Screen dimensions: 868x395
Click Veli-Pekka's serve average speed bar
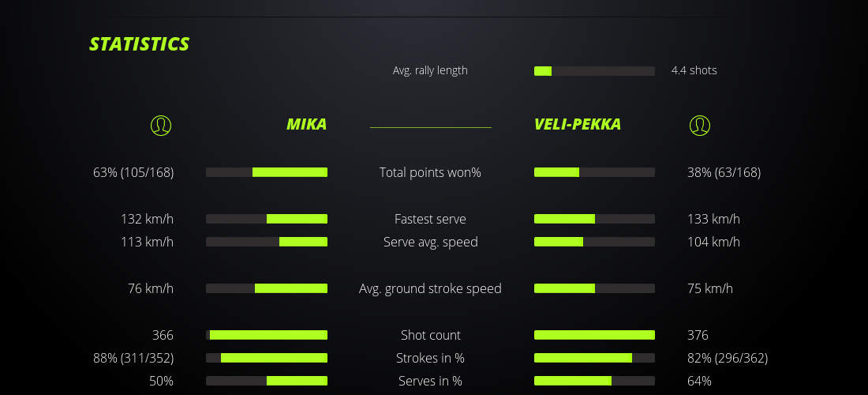tap(594, 242)
